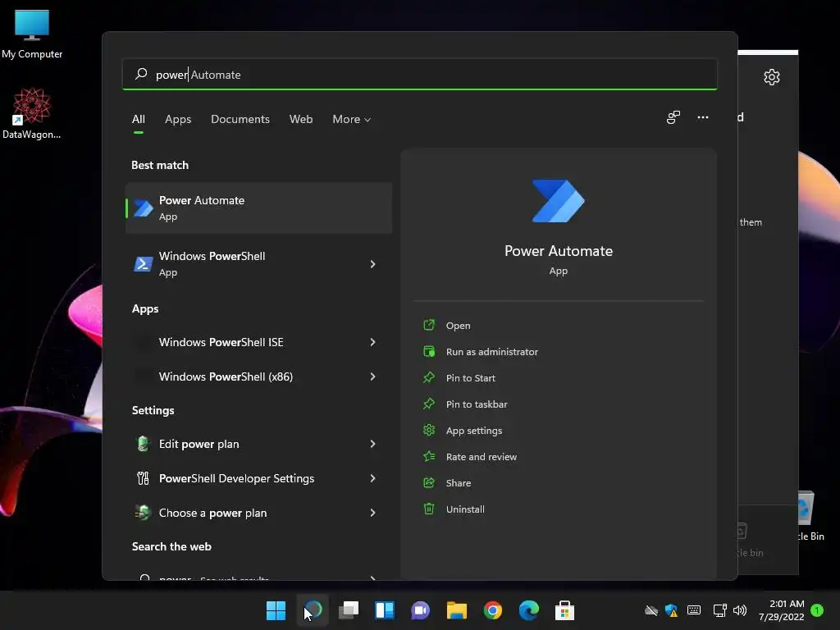Open Task View from taskbar

point(349,610)
